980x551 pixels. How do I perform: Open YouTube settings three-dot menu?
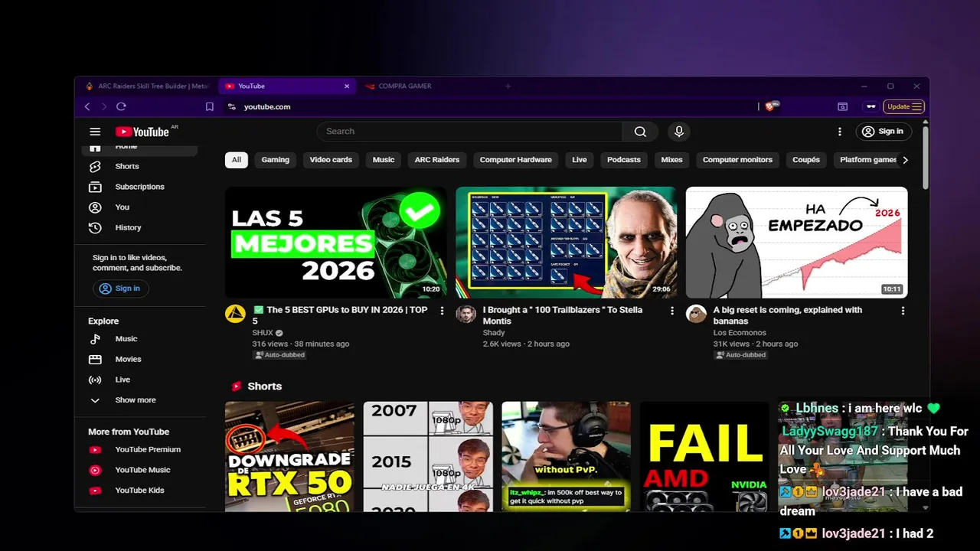(840, 132)
